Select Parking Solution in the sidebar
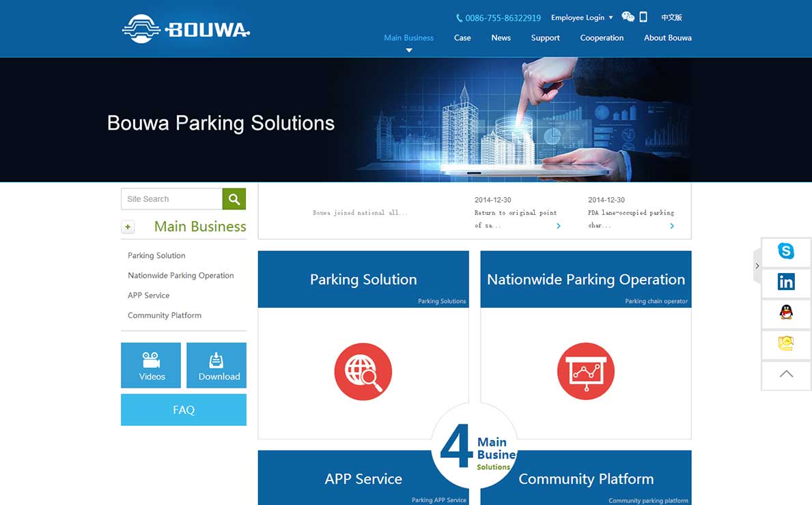 [156, 256]
